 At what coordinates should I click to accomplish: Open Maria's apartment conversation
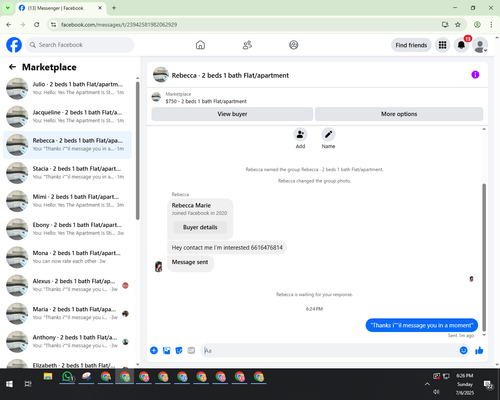click(x=67, y=313)
